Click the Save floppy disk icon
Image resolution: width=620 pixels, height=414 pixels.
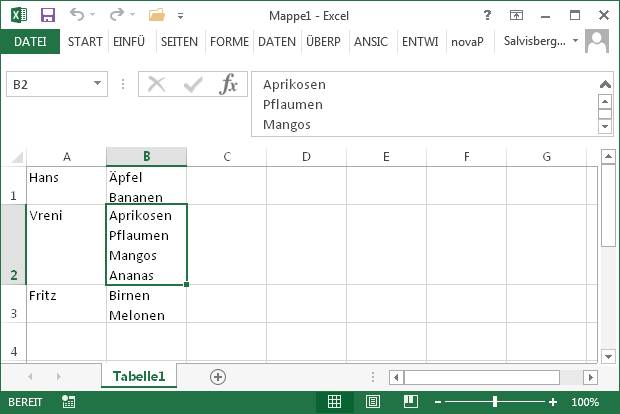(x=48, y=15)
